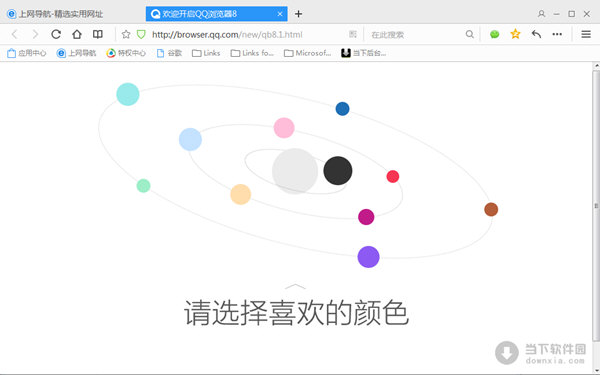Reload the page with refresh icon
The height and width of the screenshot is (375, 600).
click(x=56, y=34)
